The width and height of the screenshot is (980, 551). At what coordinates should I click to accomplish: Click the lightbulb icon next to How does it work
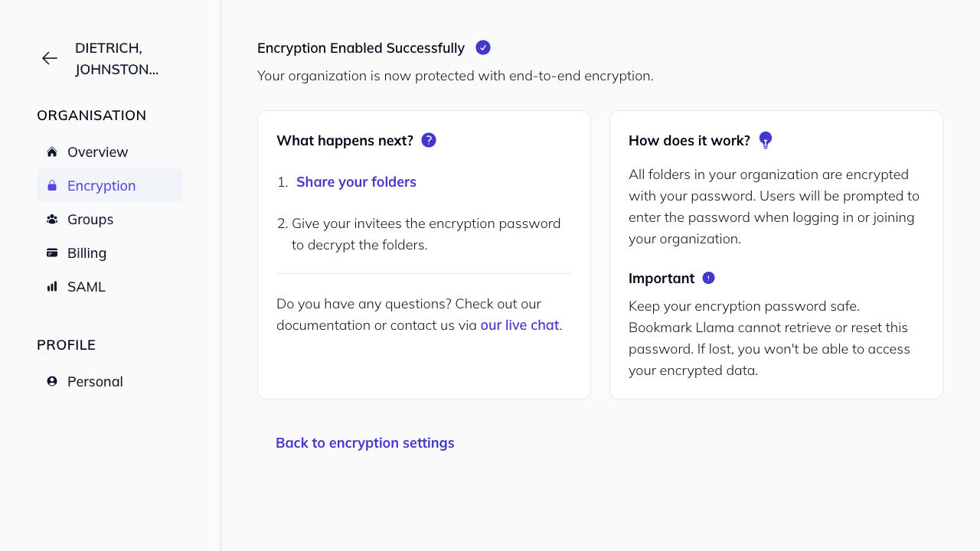[x=766, y=140]
